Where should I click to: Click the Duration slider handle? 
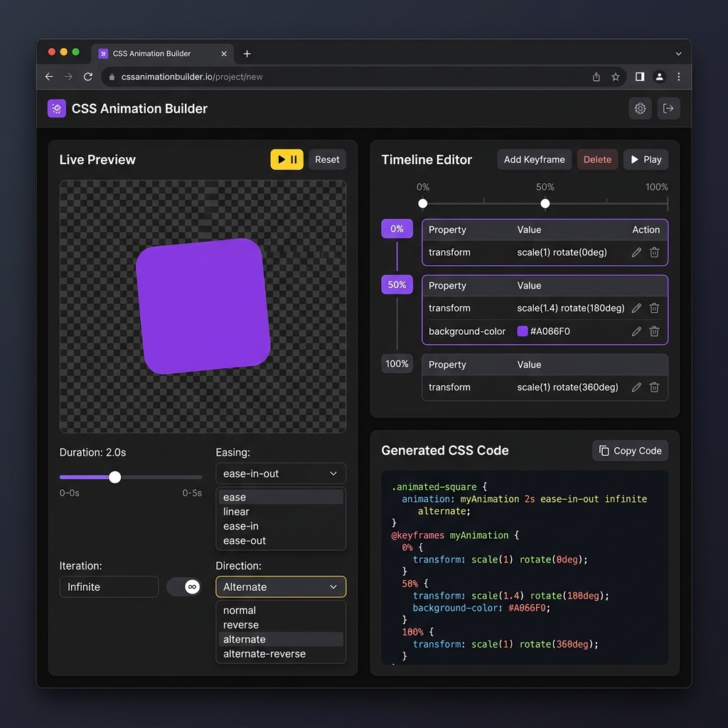tap(114, 477)
